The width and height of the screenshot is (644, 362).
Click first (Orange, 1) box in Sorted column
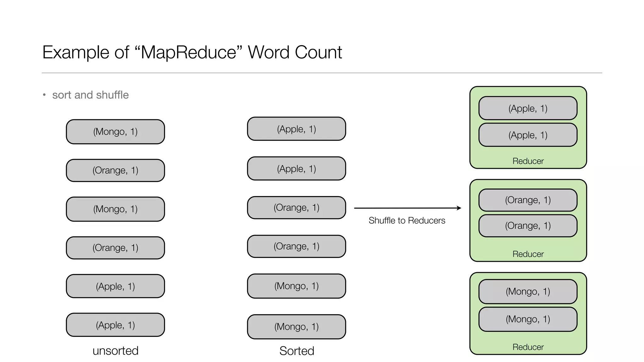click(x=297, y=207)
